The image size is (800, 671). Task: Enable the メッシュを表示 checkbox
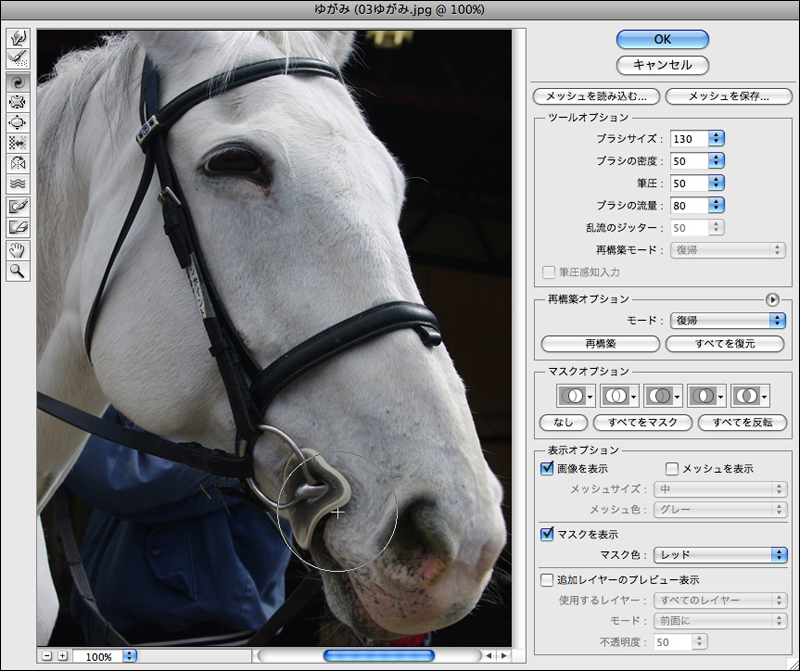click(x=672, y=468)
